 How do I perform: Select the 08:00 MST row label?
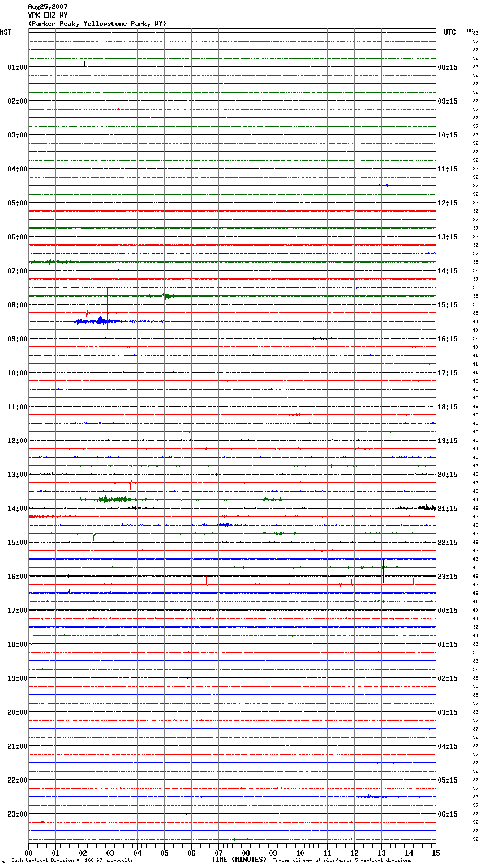[x=18, y=305]
